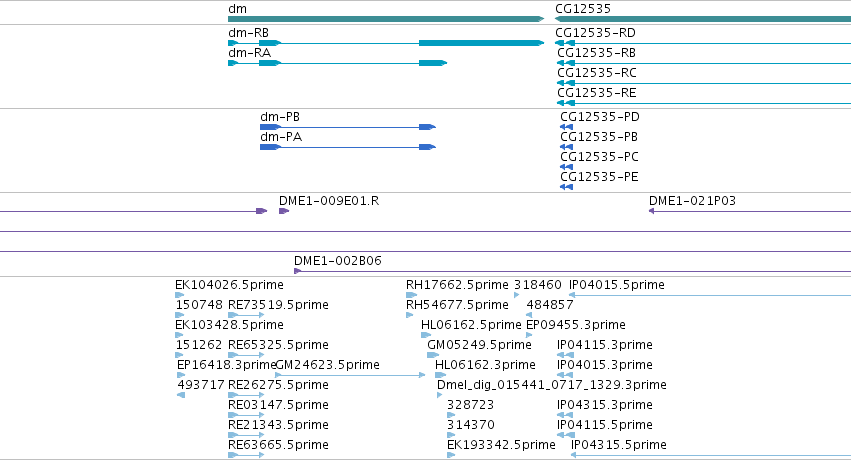851x460 pixels.
Task: Select the dm gene bar
Action: coord(386,19)
